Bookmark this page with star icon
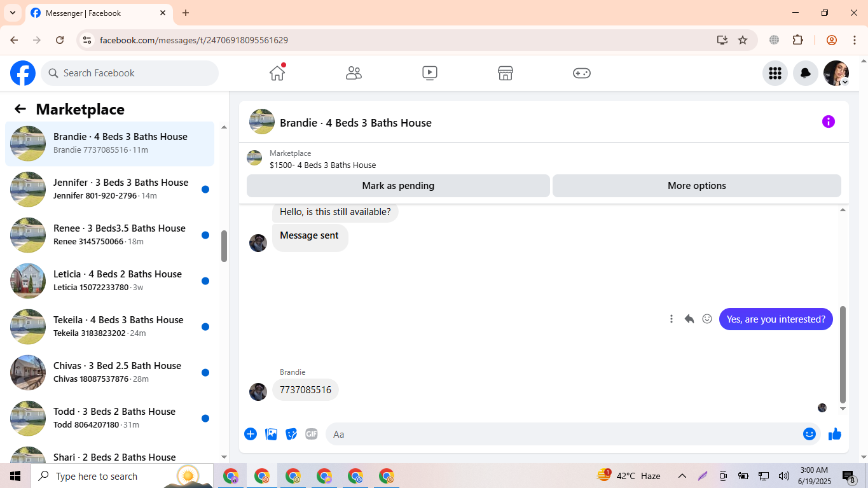 click(x=743, y=40)
